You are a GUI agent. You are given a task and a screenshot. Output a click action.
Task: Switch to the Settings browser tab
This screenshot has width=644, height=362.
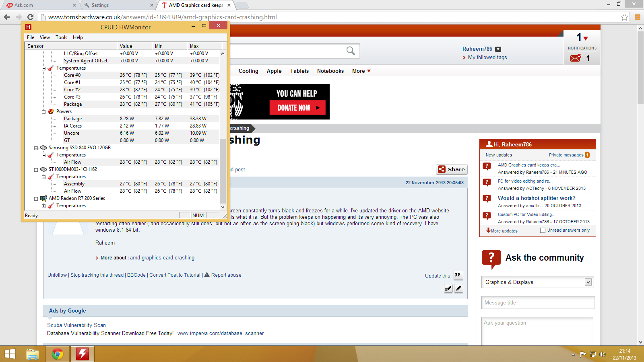click(119, 5)
